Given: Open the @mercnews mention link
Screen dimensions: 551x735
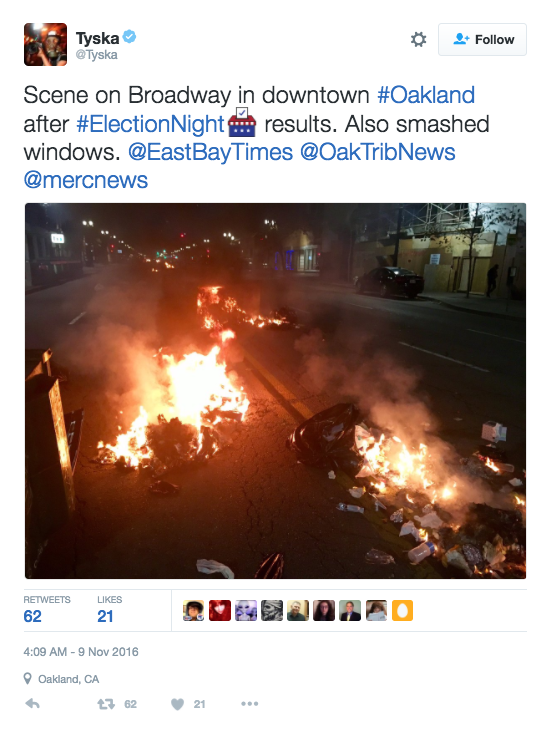Looking at the screenshot, I should pyautogui.click(x=86, y=180).
